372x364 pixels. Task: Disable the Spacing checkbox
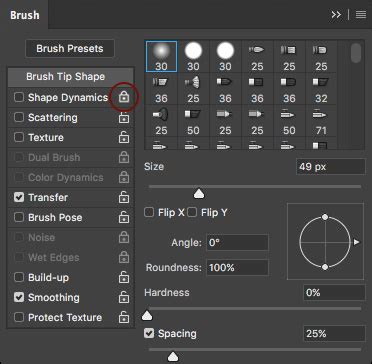pyautogui.click(x=149, y=333)
